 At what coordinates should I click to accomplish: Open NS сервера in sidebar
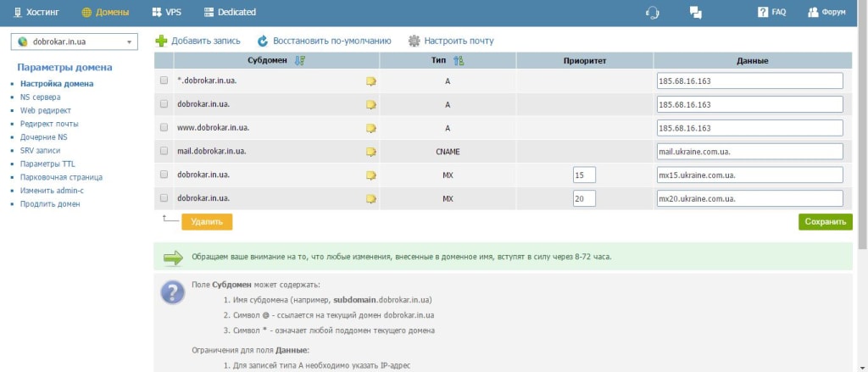pyautogui.click(x=41, y=97)
